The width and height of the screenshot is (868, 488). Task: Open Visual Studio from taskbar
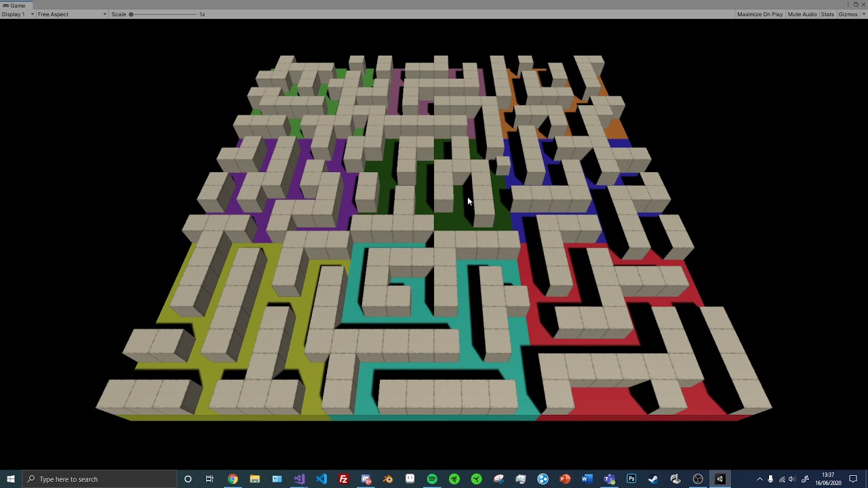(x=299, y=479)
